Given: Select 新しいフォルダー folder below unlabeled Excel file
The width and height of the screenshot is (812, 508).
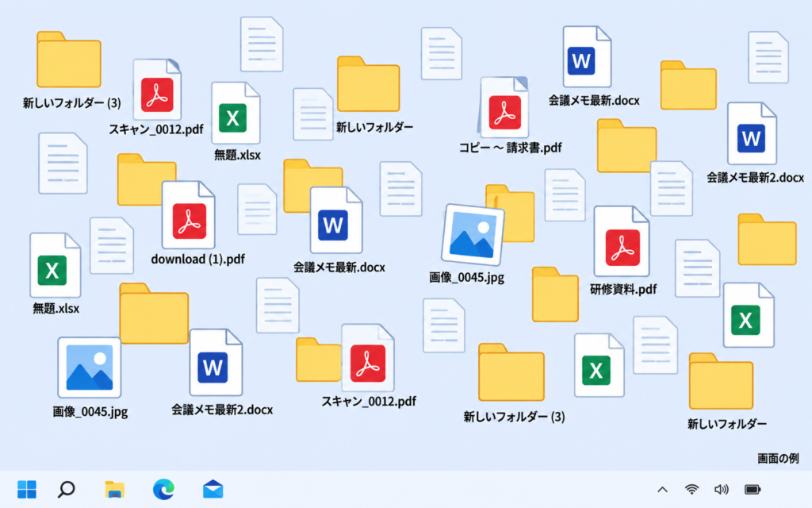Looking at the screenshot, I should click(x=721, y=382).
